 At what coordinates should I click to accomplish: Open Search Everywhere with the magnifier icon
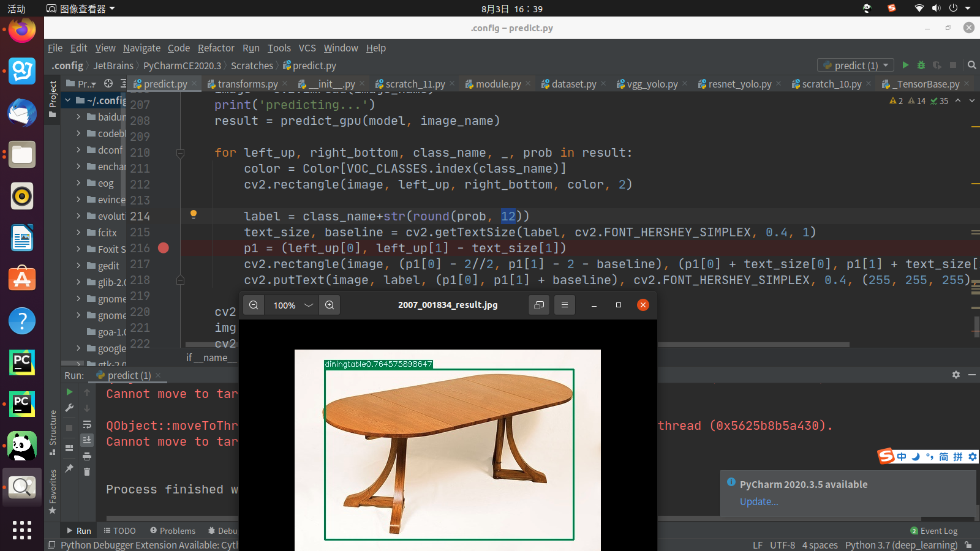[x=971, y=65]
